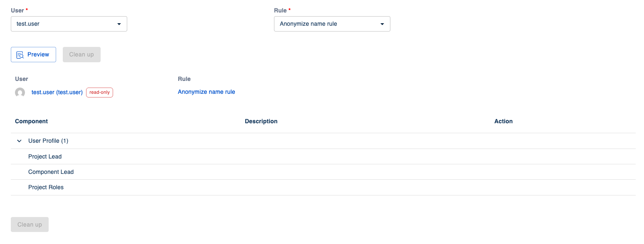Click the magnifier icon on Preview button
The width and height of the screenshot is (644, 244).
coord(20,55)
